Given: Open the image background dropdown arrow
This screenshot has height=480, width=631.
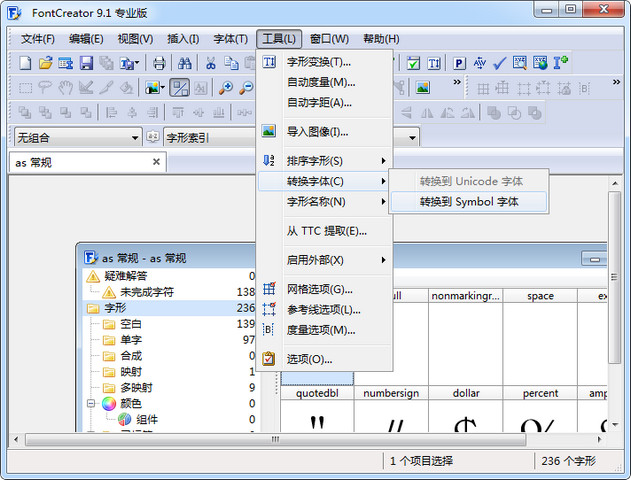Looking at the screenshot, I should 163,87.
